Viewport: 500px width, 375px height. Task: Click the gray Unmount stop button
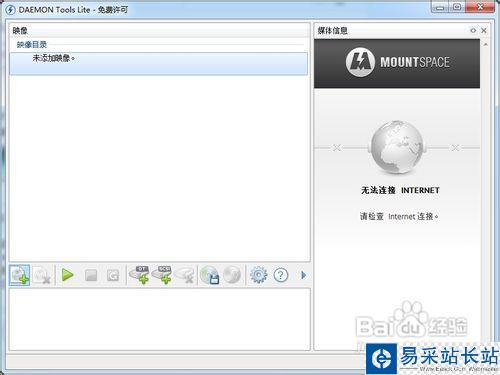point(91,276)
